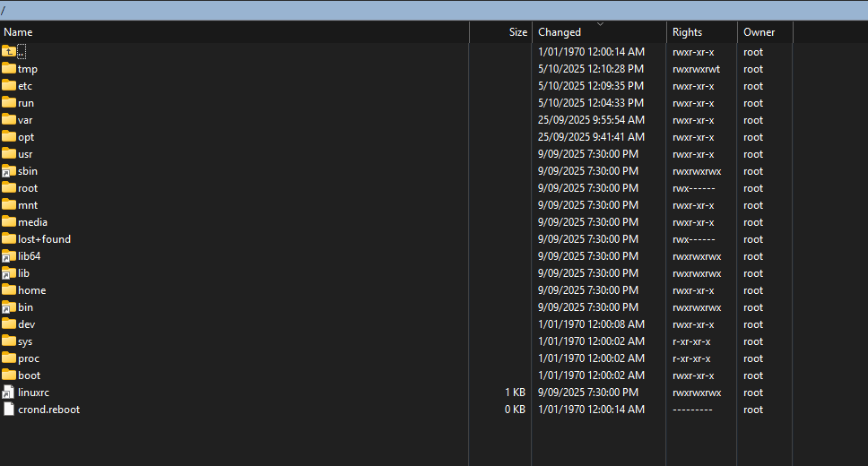Select the linuxrc symlink file icon

9,392
